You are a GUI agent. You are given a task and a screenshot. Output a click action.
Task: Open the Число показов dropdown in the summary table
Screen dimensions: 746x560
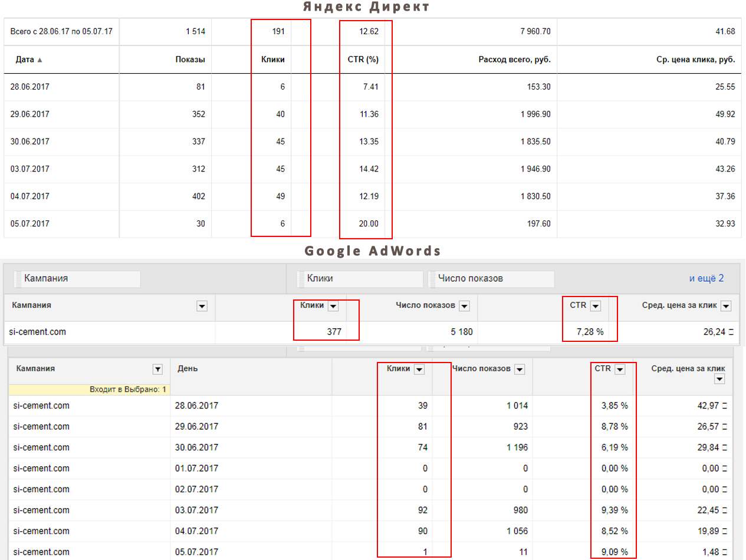(x=465, y=306)
